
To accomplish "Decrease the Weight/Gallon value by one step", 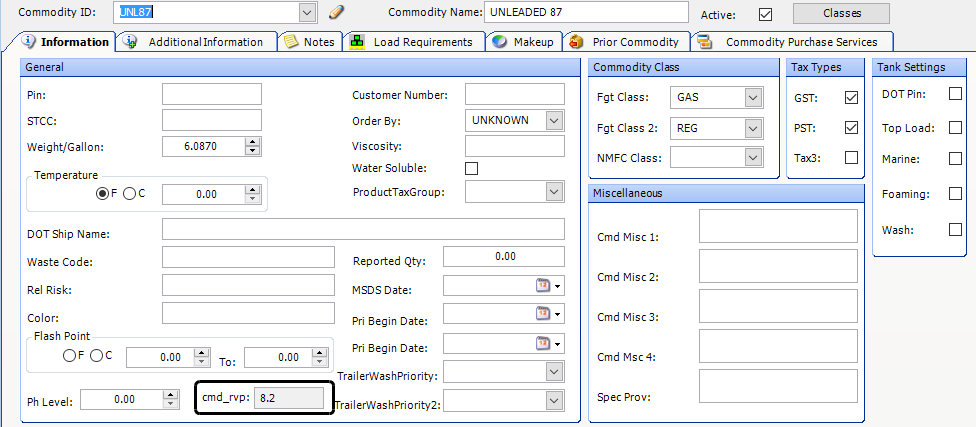I will pyautogui.click(x=252, y=151).
